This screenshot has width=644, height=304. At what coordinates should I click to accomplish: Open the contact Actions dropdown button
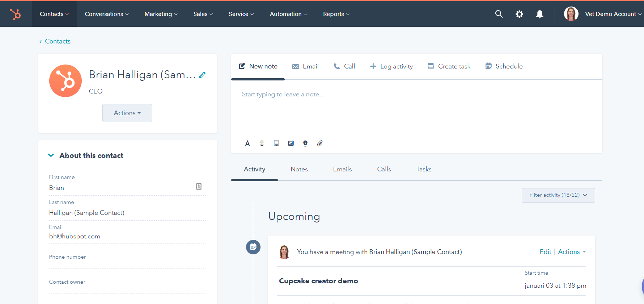click(x=127, y=113)
